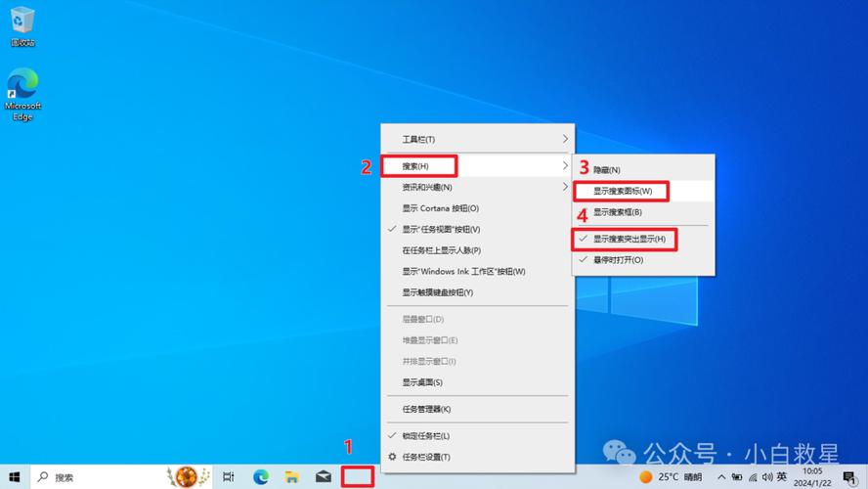The height and width of the screenshot is (489, 868).
Task: Open the notification center icon
Action: point(849,477)
